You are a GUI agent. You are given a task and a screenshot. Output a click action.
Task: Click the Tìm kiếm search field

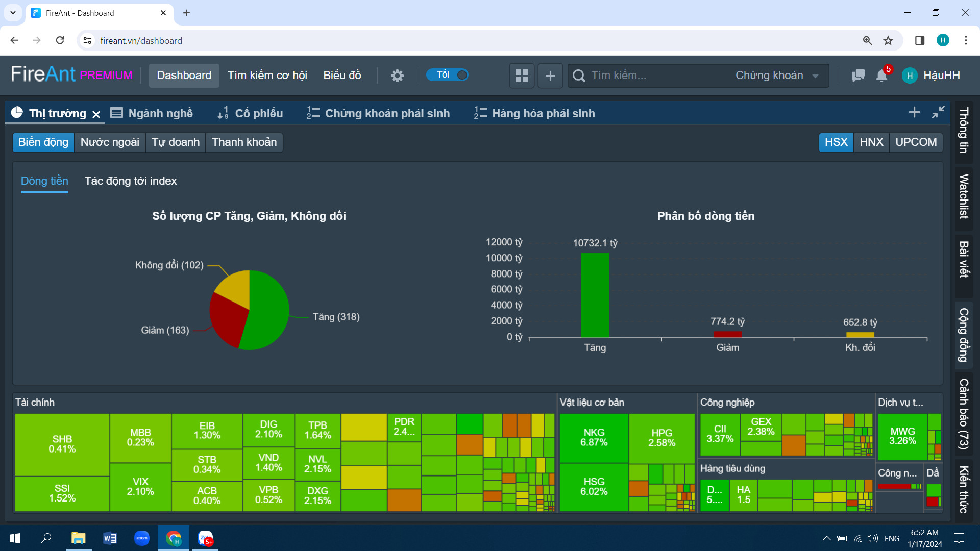(x=653, y=76)
